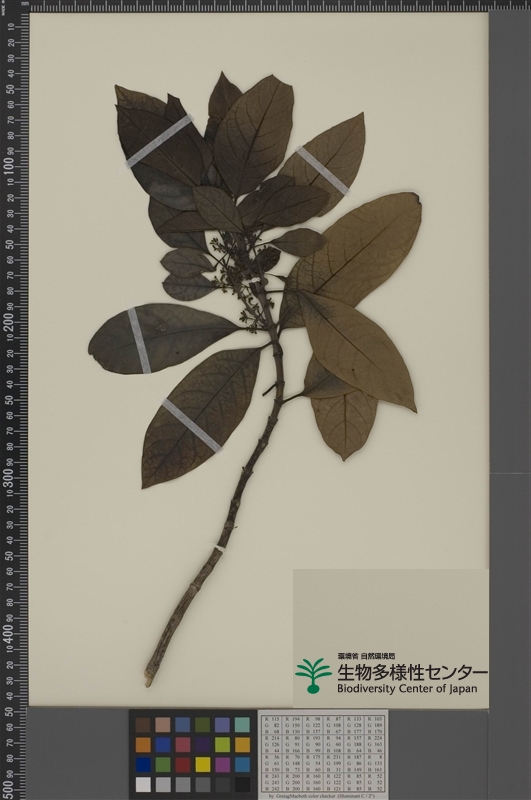Select the pure red swatch in the third row
This screenshot has width=531, height=800.
point(183,764)
